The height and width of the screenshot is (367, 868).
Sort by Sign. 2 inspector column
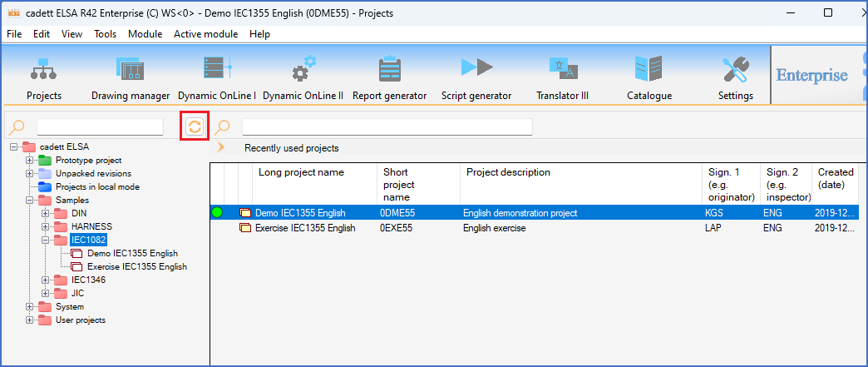click(786, 184)
